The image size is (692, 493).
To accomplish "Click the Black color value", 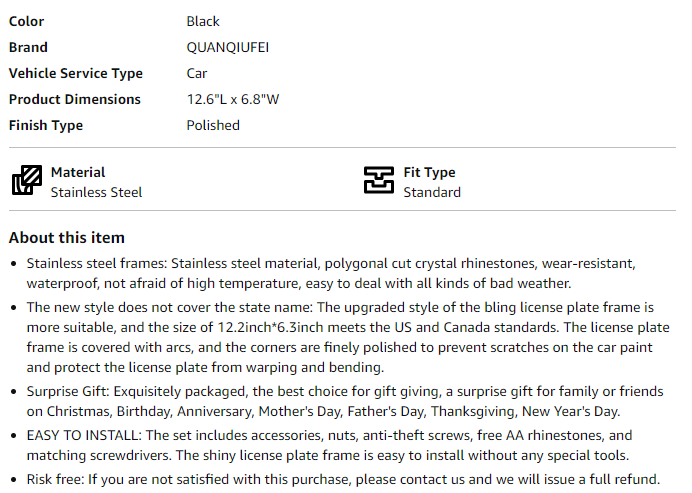I will (203, 21).
